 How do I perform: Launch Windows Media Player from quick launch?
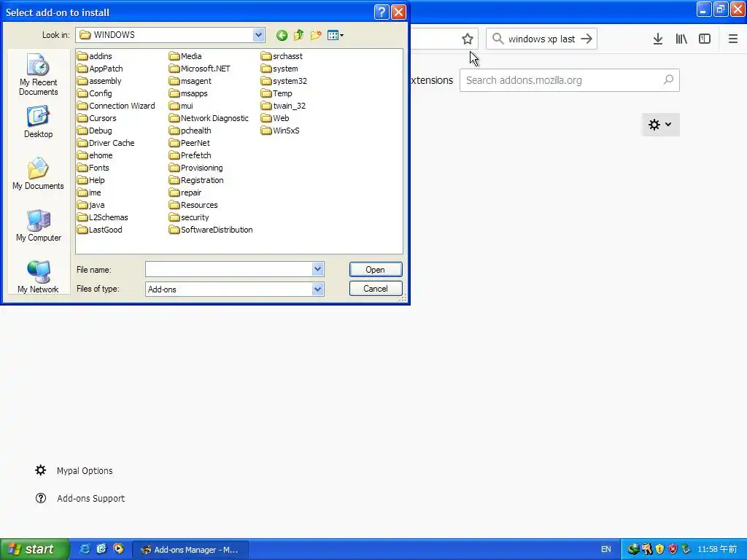click(x=118, y=549)
